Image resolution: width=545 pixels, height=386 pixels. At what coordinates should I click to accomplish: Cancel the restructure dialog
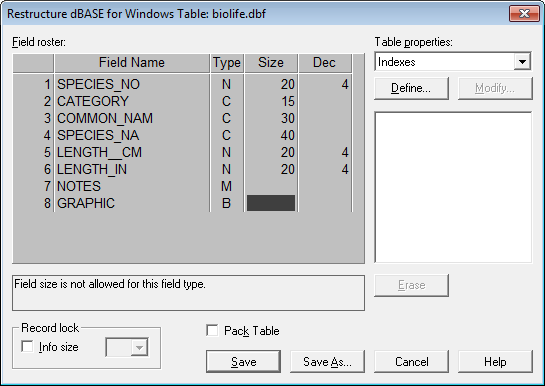click(411, 361)
